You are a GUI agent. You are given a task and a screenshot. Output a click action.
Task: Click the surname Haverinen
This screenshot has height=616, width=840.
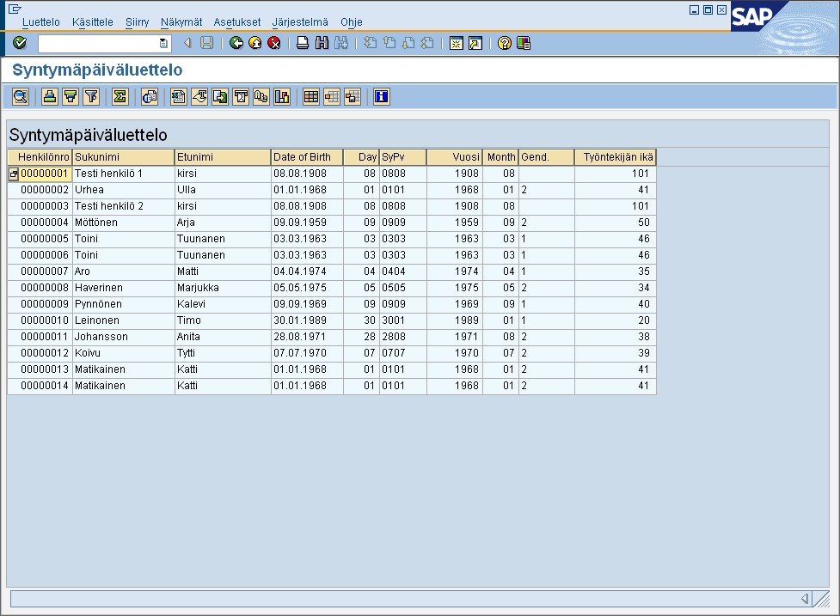(99, 288)
